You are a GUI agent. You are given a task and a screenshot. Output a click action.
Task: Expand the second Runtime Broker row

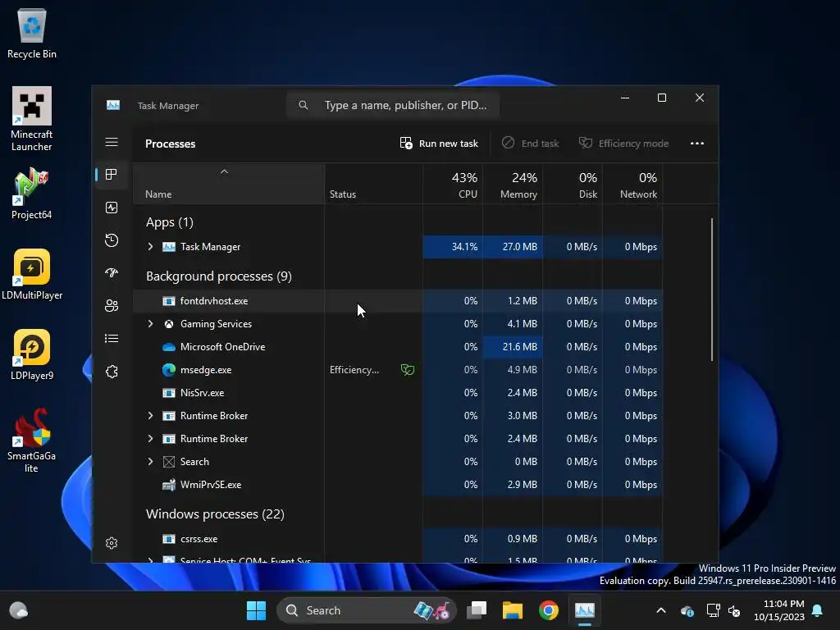pos(151,439)
